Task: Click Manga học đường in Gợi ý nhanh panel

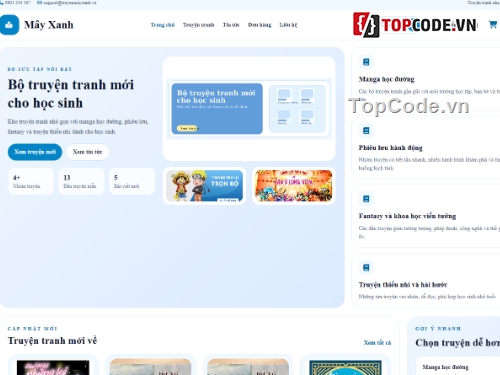Action: pos(445,367)
